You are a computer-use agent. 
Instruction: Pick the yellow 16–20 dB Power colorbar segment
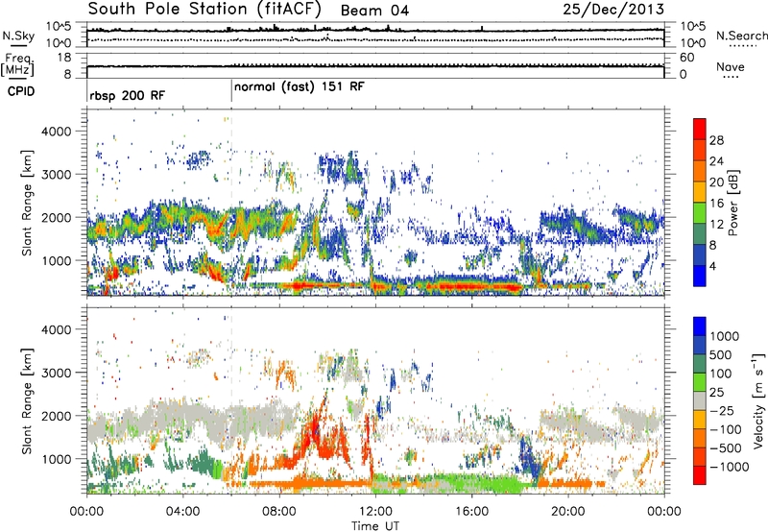coord(700,192)
